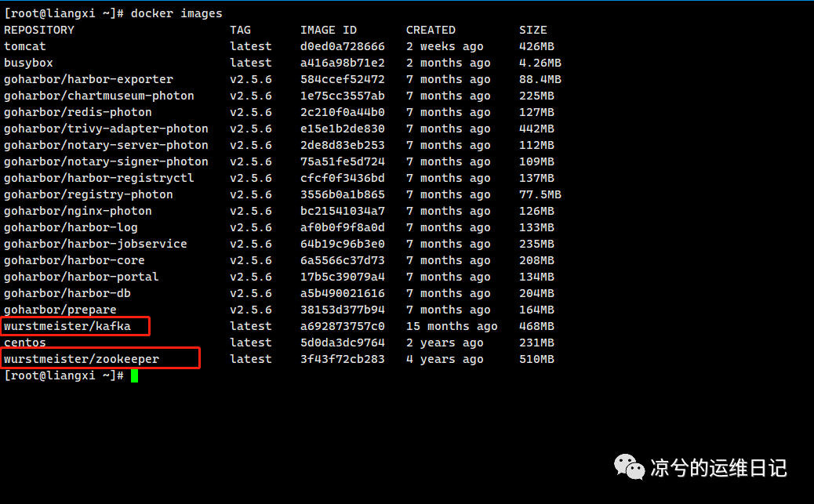Click image ID 1e75cc3557ab
The width and height of the screenshot is (814, 504).
343,96
